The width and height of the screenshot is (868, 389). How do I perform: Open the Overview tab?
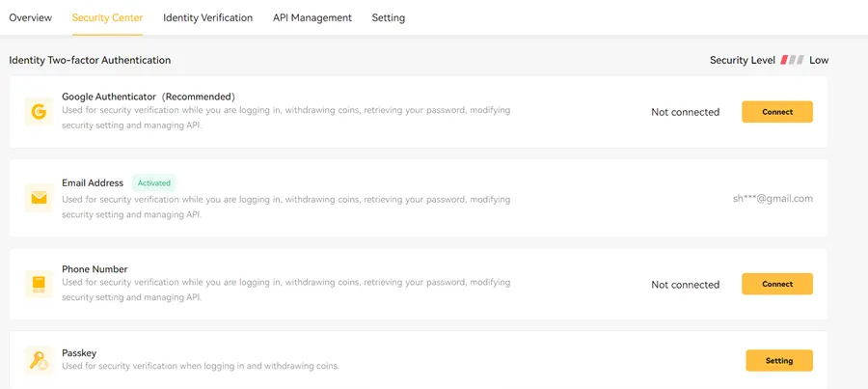click(30, 17)
